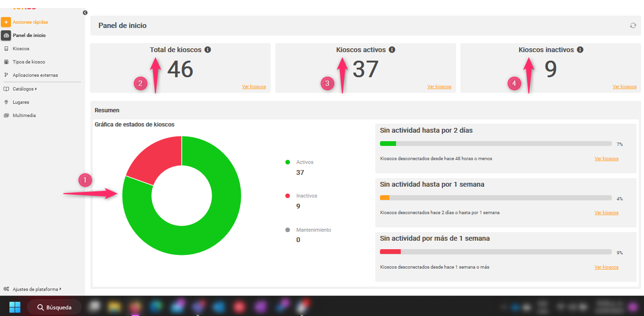Open Aplicaciones externas section

pyautogui.click(x=35, y=75)
